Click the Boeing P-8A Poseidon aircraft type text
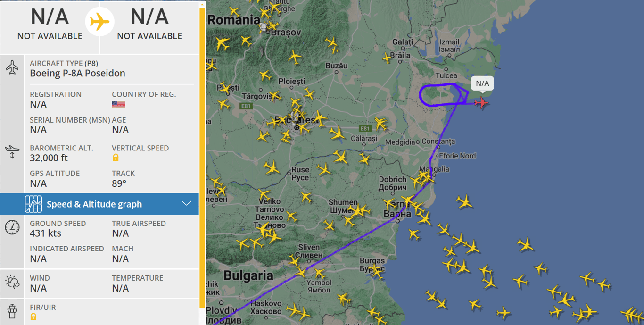The width and height of the screenshot is (644, 325). pos(77,74)
